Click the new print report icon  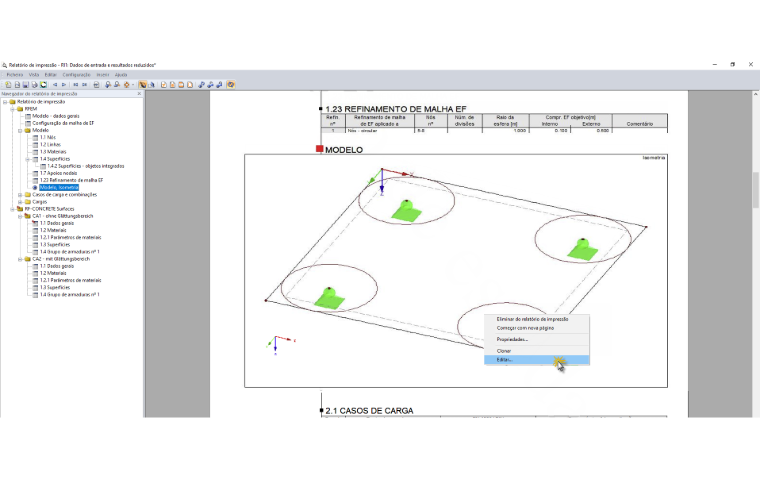coord(8,84)
